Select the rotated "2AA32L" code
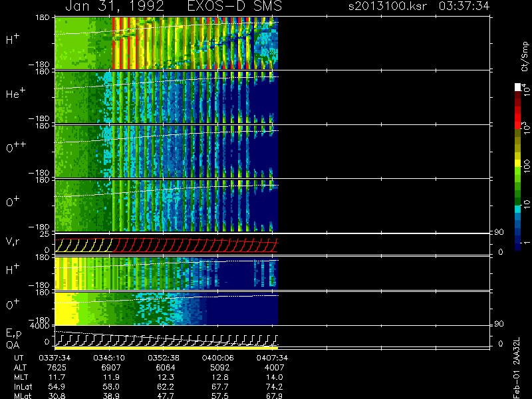532x399 pixels. pos(517,352)
